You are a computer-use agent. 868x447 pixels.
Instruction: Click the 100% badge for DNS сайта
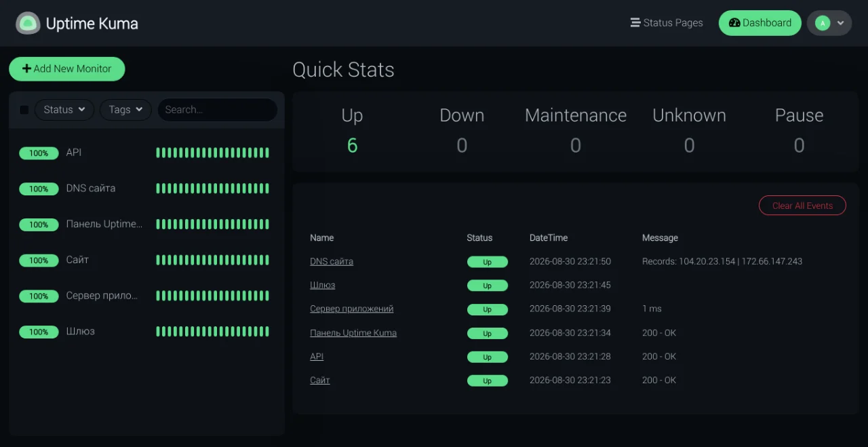pyautogui.click(x=39, y=189)
